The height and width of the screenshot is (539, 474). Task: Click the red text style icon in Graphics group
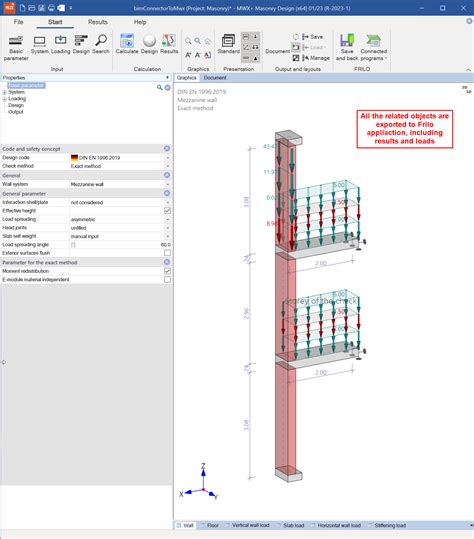click(x=208, y=55)
